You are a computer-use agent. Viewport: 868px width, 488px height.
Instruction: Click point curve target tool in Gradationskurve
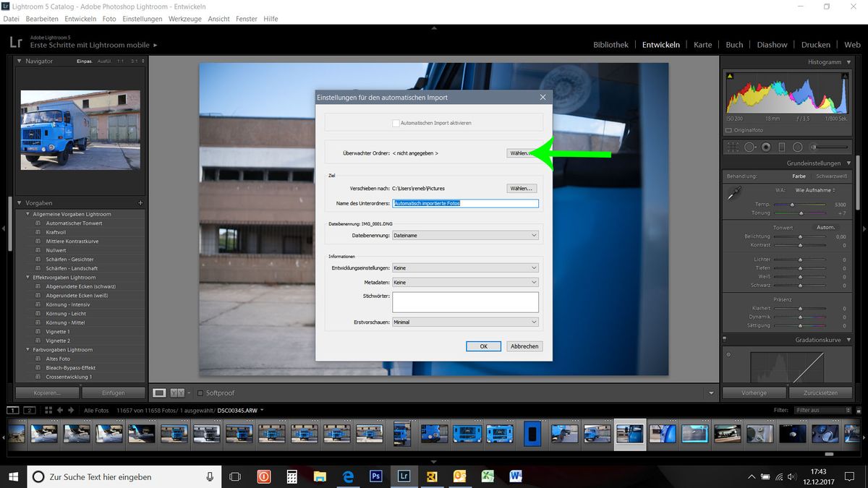click(x=728, y=354)
